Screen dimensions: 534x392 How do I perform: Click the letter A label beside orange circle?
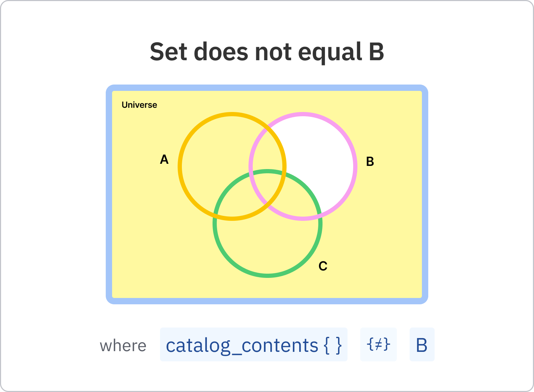click(x=164, y=160)
